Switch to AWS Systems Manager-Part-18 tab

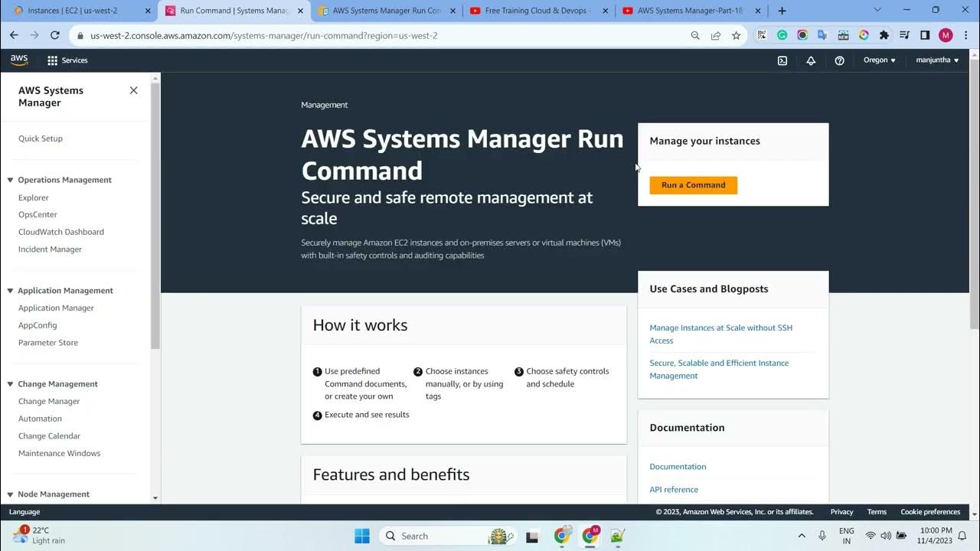[691, 11]
